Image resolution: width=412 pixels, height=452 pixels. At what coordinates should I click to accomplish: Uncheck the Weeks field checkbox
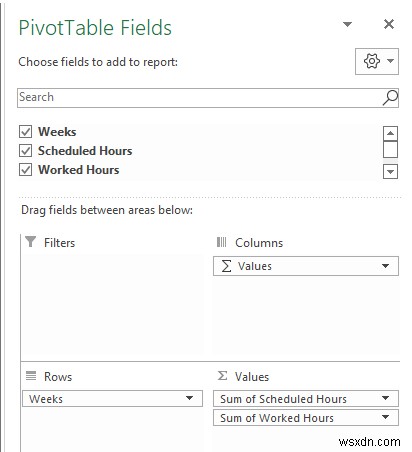pyautogui.click(x=25, y=132)
